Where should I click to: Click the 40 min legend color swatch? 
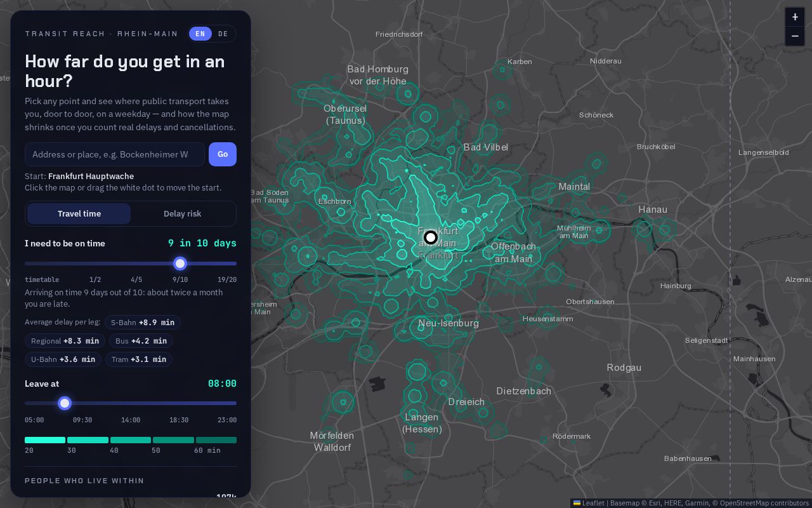[131, 440]
